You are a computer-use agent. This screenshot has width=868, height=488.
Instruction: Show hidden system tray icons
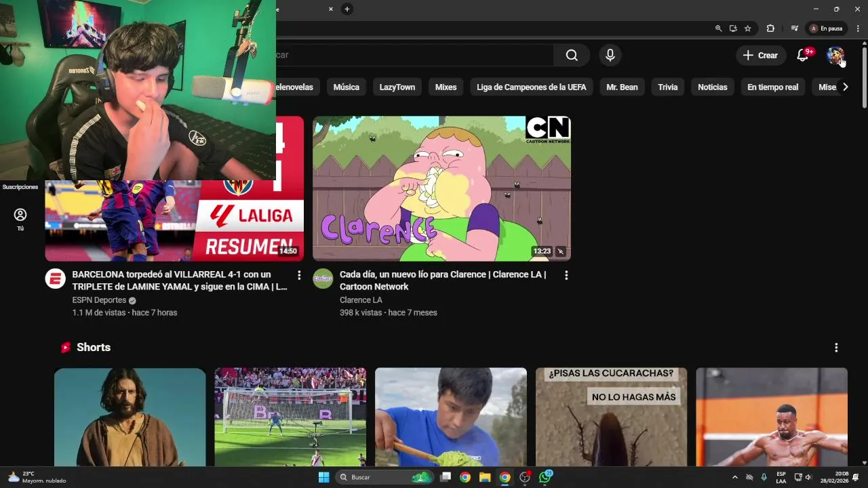(734, 477)
